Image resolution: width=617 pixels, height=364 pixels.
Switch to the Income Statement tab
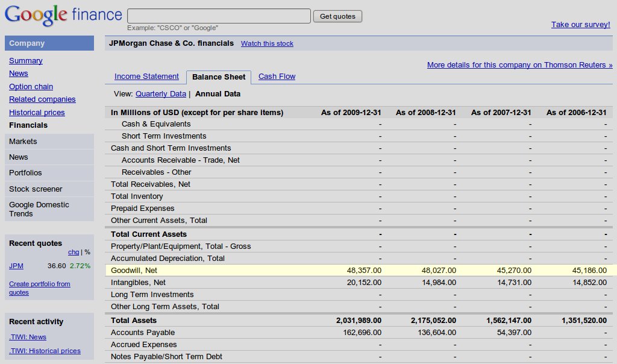146,77
